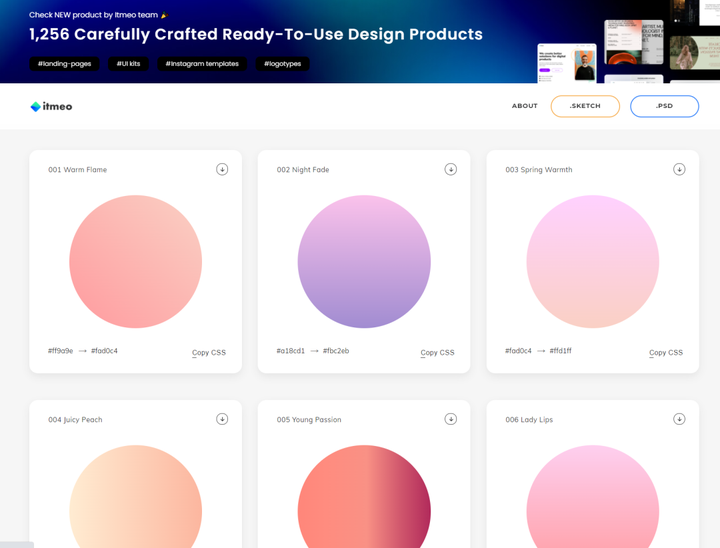The width and height of the screenshot is (720, 548).
Task: Click the Night Fade gradient circle
Action: pyautogui.click(x=364, y=262)
